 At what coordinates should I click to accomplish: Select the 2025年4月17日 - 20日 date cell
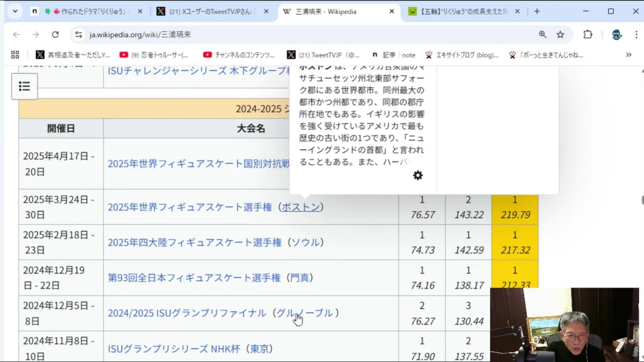(61, 163)
